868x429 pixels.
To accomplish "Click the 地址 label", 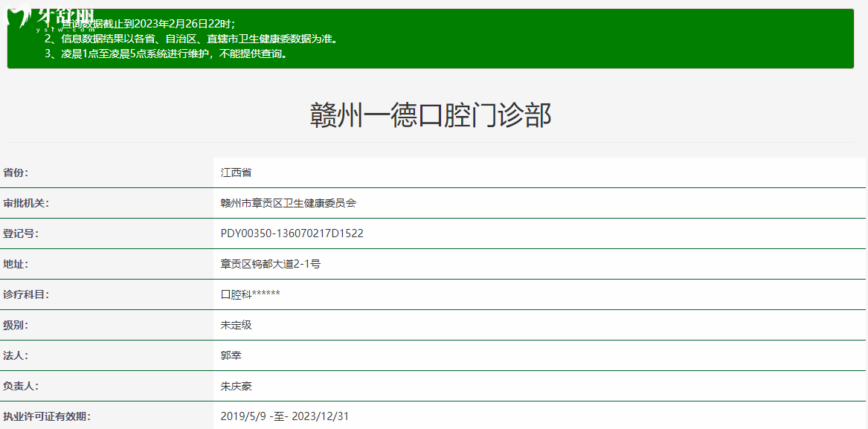I will pyautogui.click(x=16, y=264).
